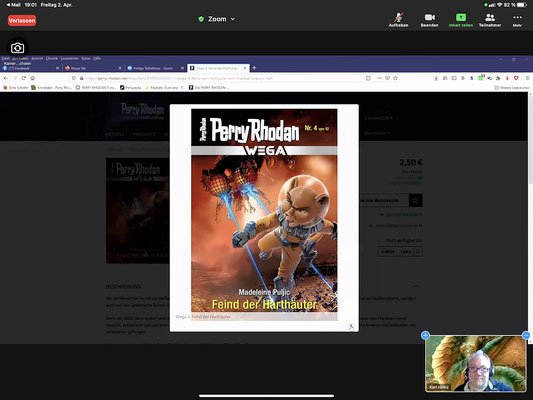Close the Facebook browser tab
Screen dimensions: 533x400
point(57,68)
